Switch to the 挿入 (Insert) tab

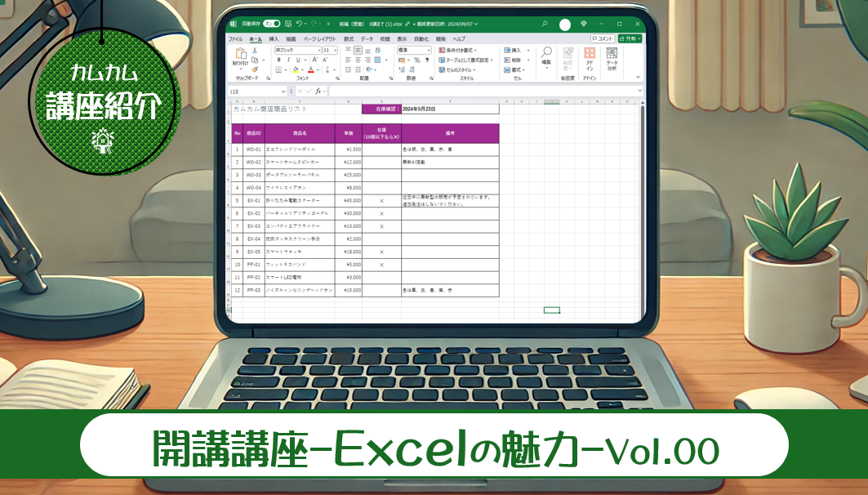(x=274, y=39)
